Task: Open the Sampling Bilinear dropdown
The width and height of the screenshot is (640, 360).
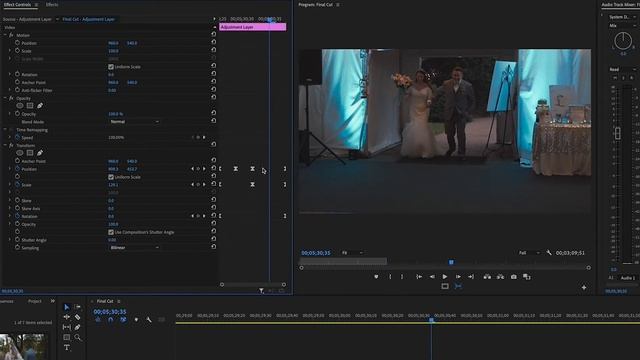Action: click(134, 247)
